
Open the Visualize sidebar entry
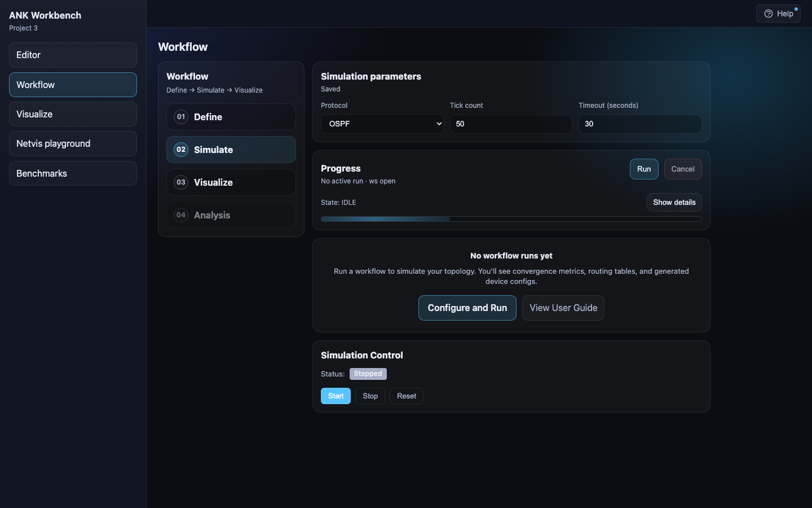73,114
